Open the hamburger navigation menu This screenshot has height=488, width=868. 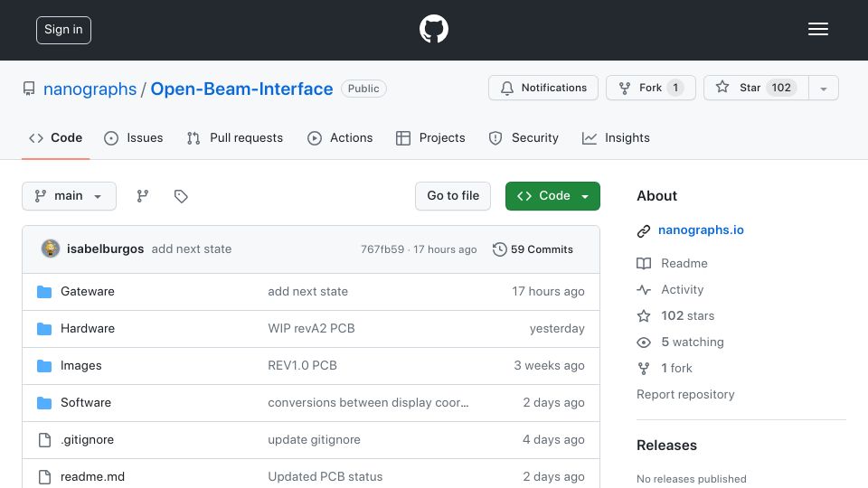click(817, 29)
